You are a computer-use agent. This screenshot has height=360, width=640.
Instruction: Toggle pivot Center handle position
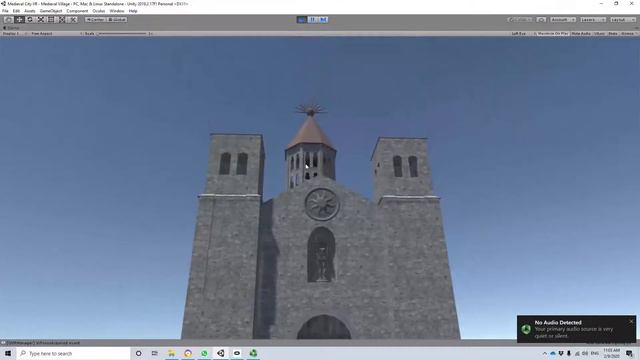coord(95,20)
